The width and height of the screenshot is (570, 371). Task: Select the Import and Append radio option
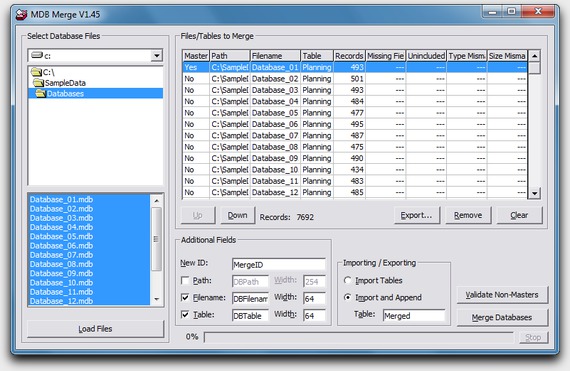pyautogui.click(x=348, y=297)
